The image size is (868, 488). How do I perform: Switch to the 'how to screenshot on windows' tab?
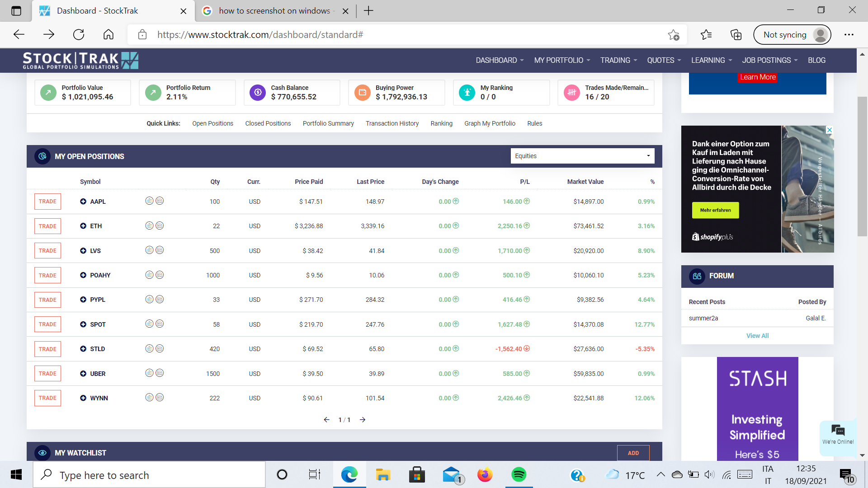tap(275, 11)
